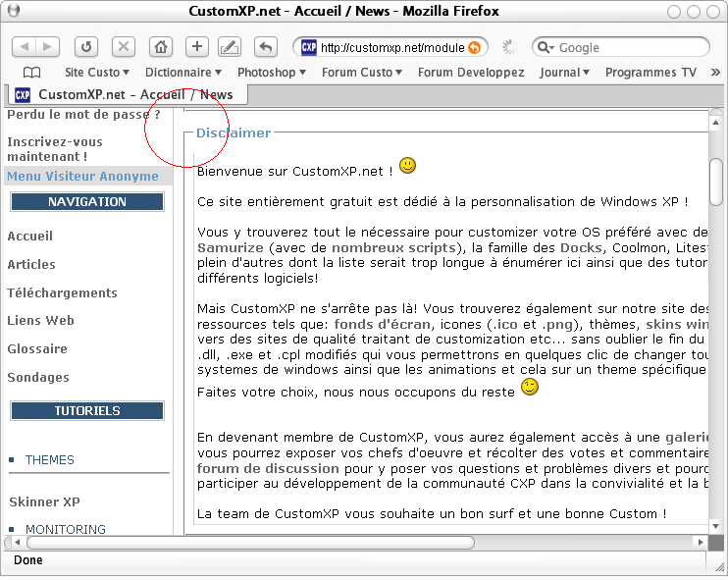Click the smiley after Bienvenue sur CustomXP.net
The image size is (728, 580).
[407, 165]
